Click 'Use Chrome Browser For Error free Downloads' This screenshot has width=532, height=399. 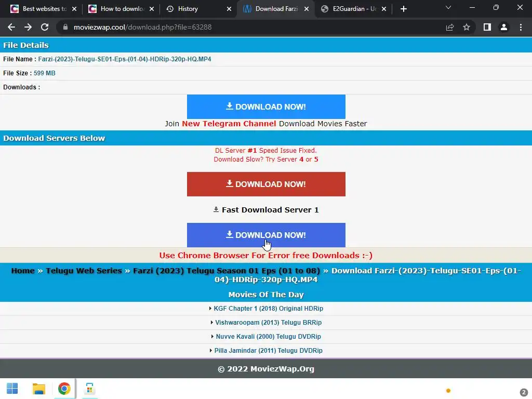point(266,255)
